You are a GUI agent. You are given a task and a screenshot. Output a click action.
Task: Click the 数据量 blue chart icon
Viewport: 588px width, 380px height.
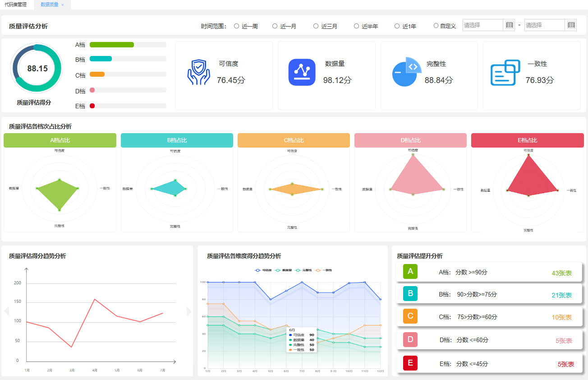click(x=302, y=72)
